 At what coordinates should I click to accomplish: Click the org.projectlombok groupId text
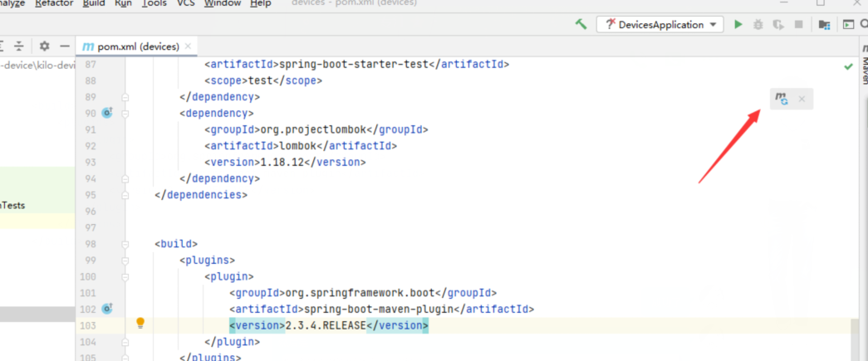tap(312, 130)
